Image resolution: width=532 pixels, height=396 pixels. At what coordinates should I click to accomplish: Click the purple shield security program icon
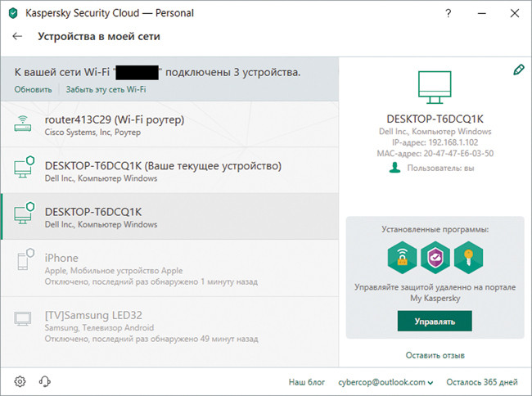(x=434, y=258)
